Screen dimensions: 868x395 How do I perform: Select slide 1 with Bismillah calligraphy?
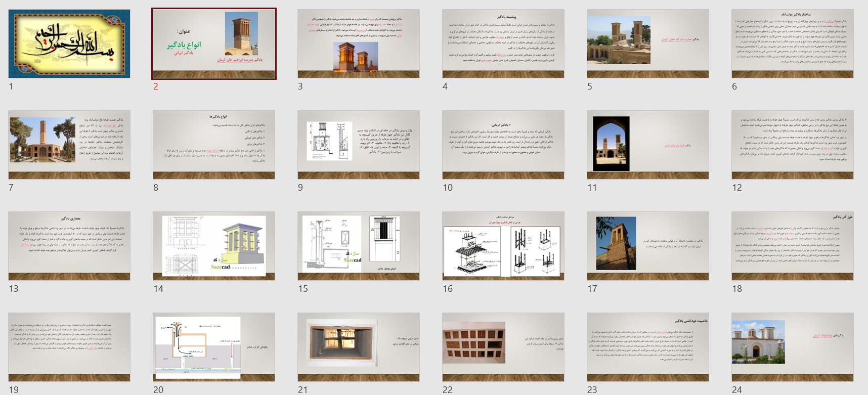pyautogui.click(x=69, y=43)
